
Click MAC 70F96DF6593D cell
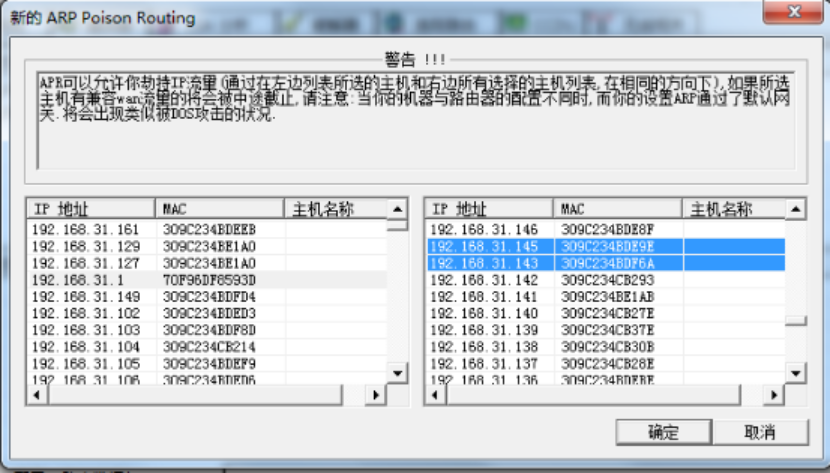pyautogui.click(x=210, y=280)
